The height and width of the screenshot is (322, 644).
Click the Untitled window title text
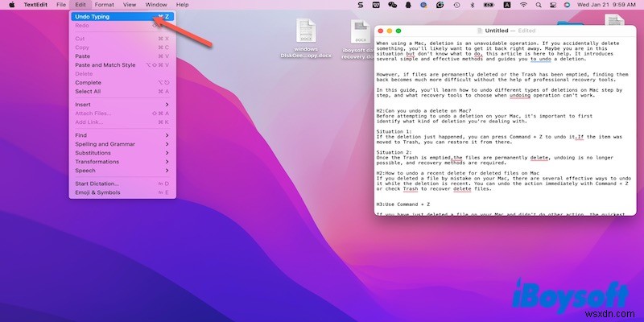[496, 31]
